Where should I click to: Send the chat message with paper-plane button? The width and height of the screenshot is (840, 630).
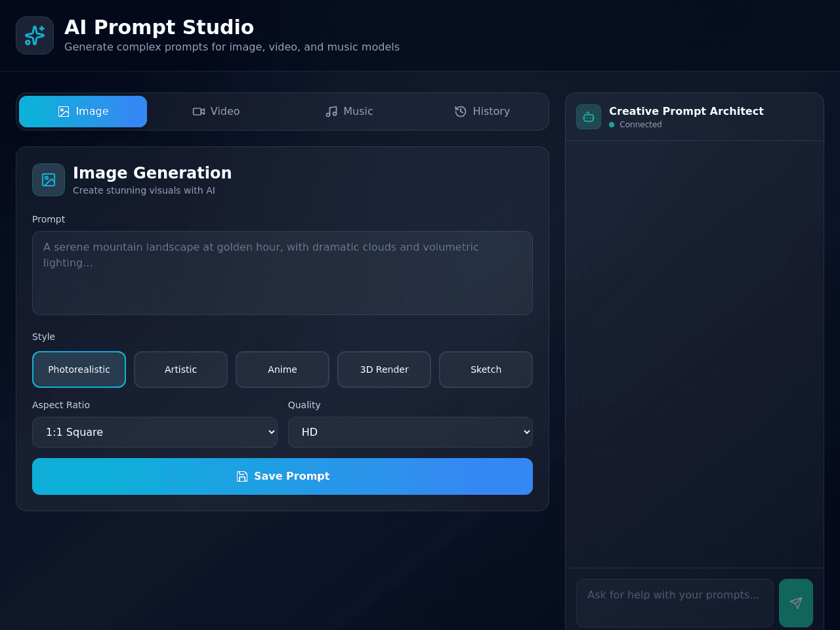(x=796, y=603)
